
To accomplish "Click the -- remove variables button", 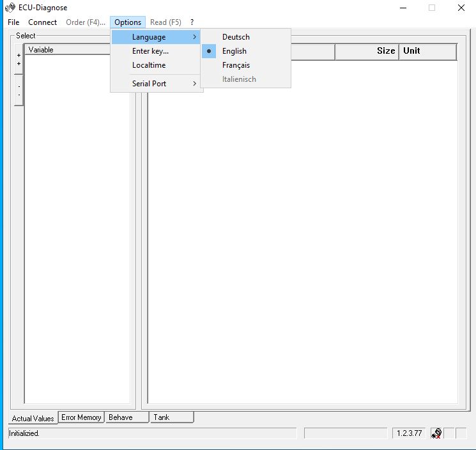I will pyautogui.click(x=19, y=91).
